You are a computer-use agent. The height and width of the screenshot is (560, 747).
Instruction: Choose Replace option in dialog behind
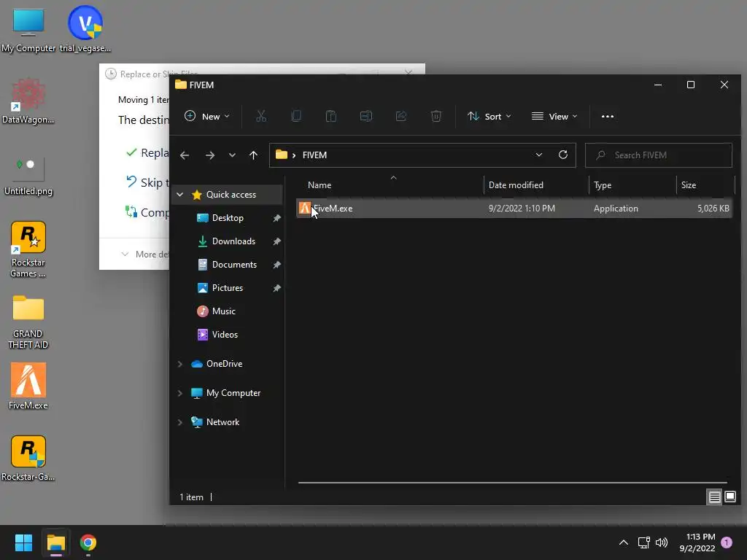coord(147,152)
